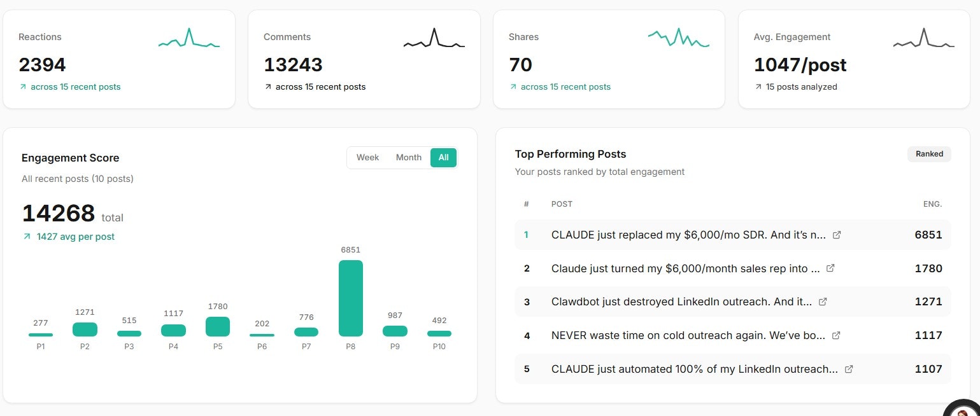Click engagement value 1107 in ranked table
The image size is (980, 416).
click(x=928, y=369)
